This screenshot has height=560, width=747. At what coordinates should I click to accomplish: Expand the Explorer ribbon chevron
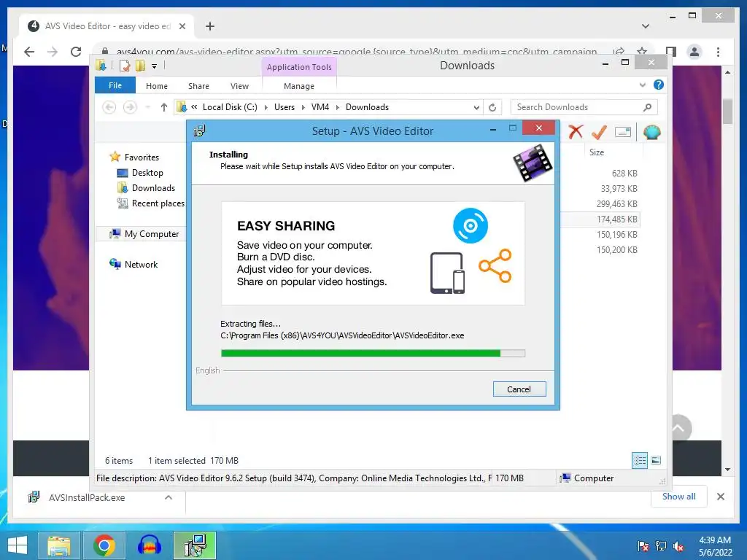[642, 85]
